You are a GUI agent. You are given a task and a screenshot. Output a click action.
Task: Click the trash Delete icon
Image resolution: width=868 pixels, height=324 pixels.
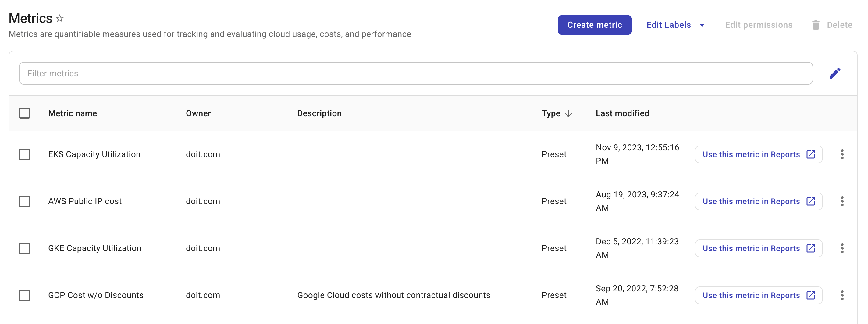(x=816, y=25)
